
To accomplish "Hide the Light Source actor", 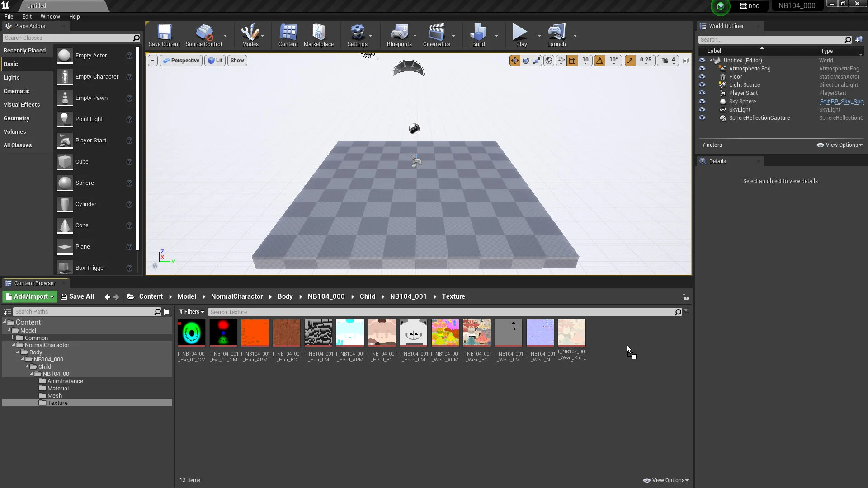I will 702,85.
